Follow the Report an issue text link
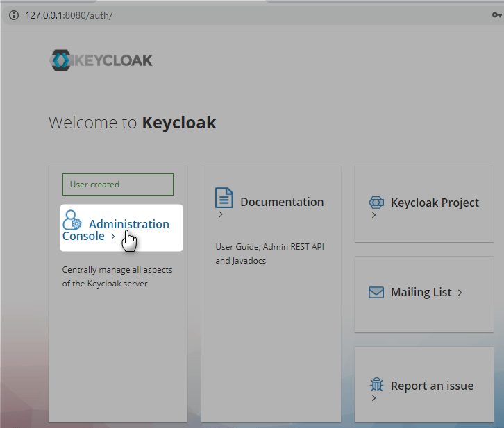504x428 pixels. pyautogui.click(x=432, y=386)
